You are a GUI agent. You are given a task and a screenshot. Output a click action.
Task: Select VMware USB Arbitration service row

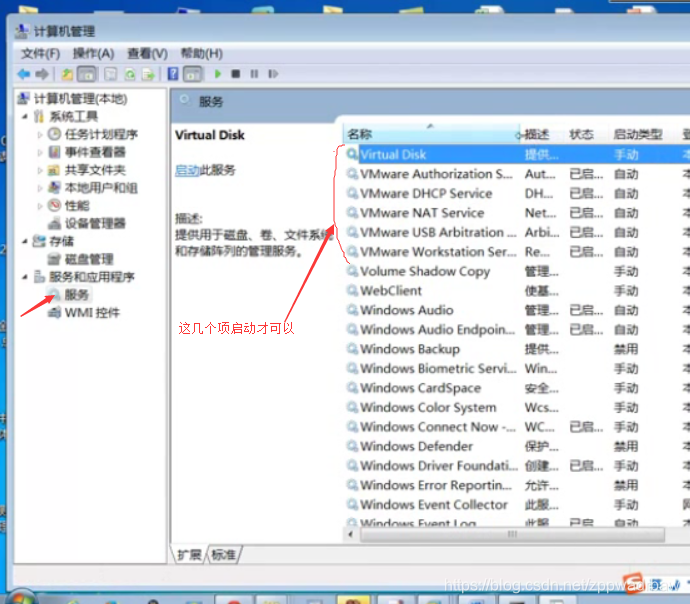(x=517, y=232)
